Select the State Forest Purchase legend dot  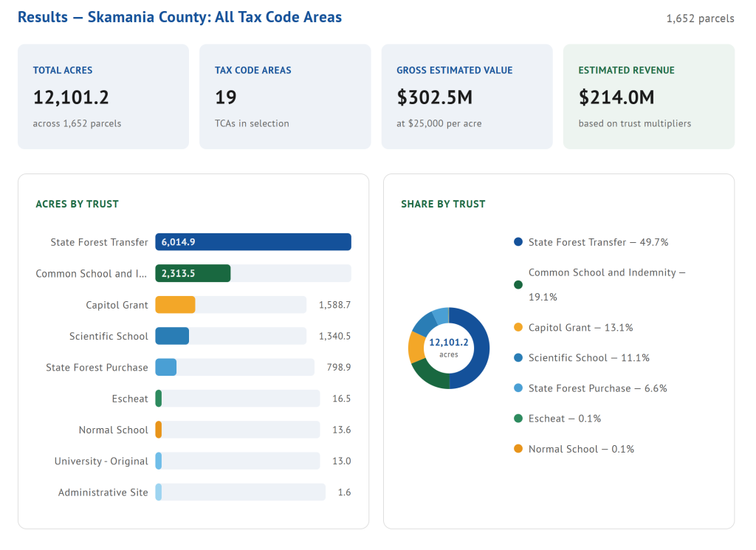(x=518, y=388)
